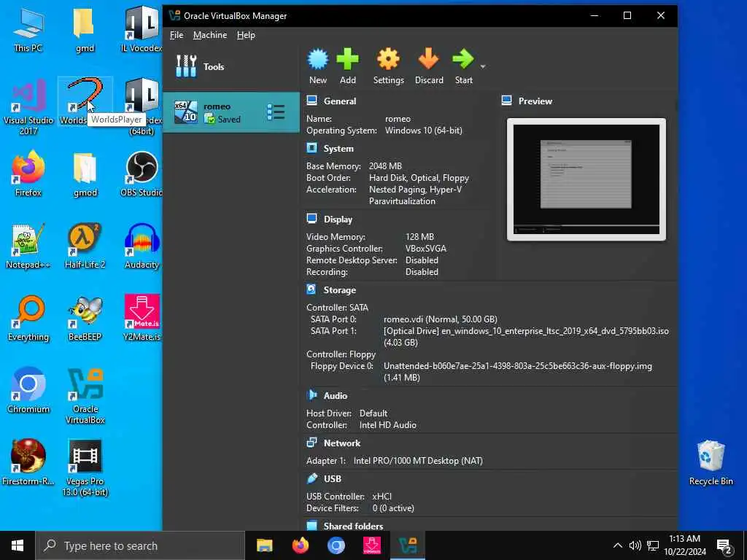Click the Preview section header
This screenshot has height=560, width=747.
[535, 101]
